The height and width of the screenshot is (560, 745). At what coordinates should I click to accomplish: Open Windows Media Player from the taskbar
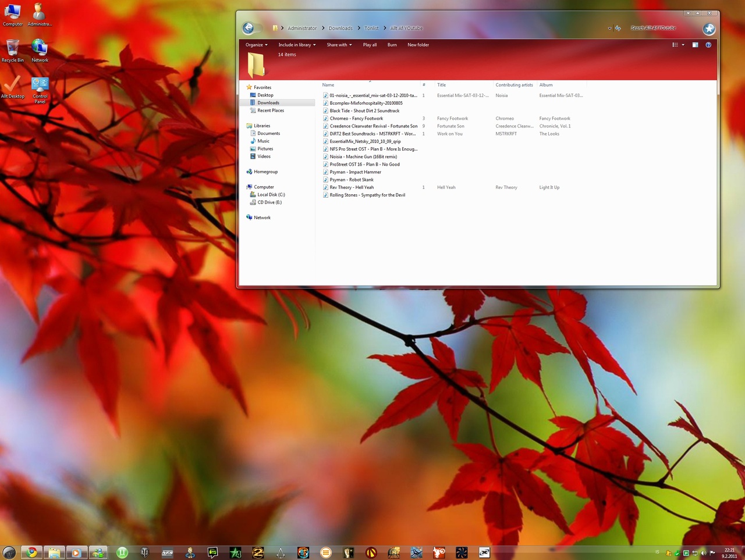tap(76, 552)
